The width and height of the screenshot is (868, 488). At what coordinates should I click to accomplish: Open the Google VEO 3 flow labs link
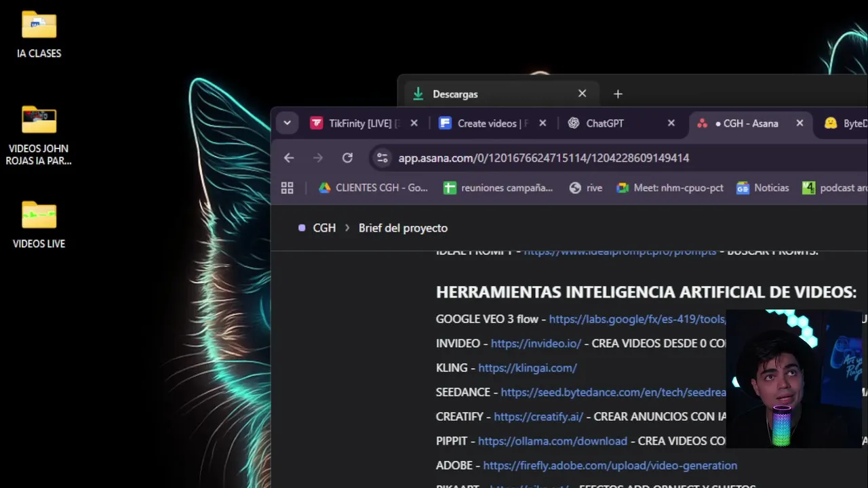637,319
